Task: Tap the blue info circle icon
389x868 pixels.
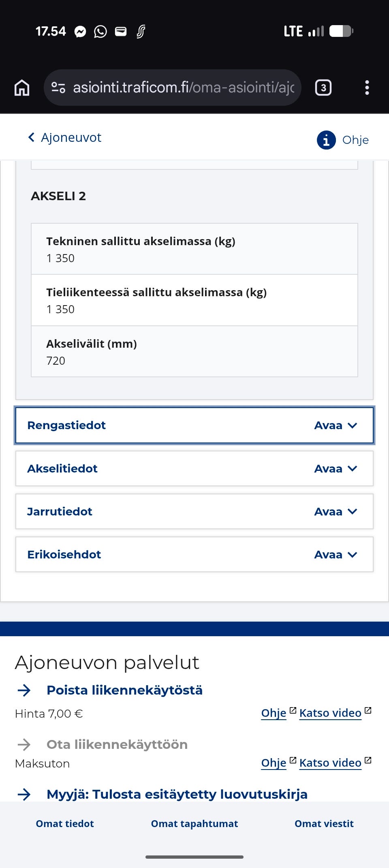Action: coord(326,140)
